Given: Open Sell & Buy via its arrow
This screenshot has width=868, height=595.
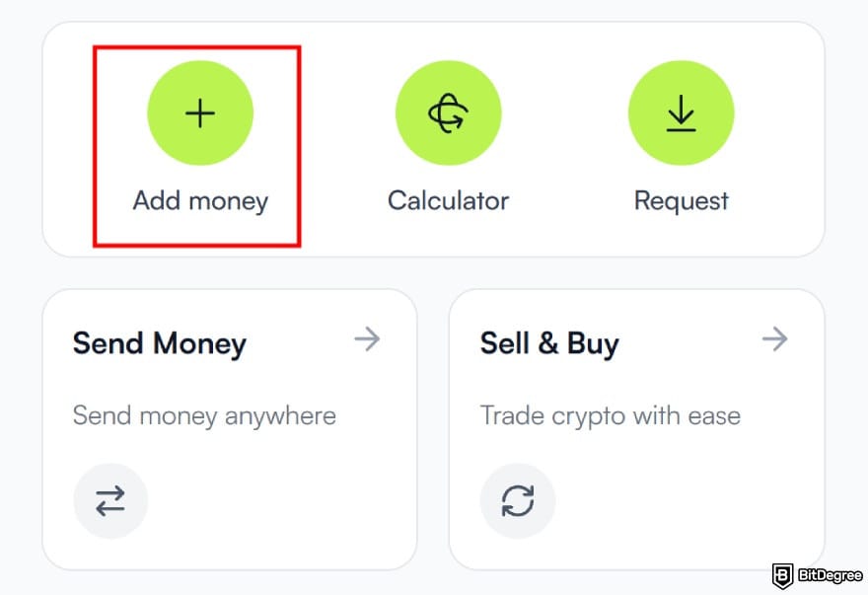Looking at the screenshot, I should [x=774, y=339].
